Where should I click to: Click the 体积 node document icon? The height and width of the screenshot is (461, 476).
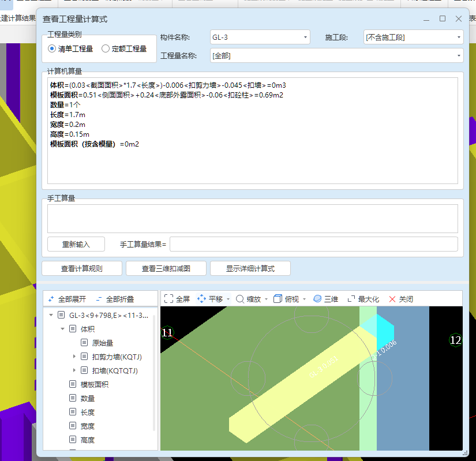point(73,328)
